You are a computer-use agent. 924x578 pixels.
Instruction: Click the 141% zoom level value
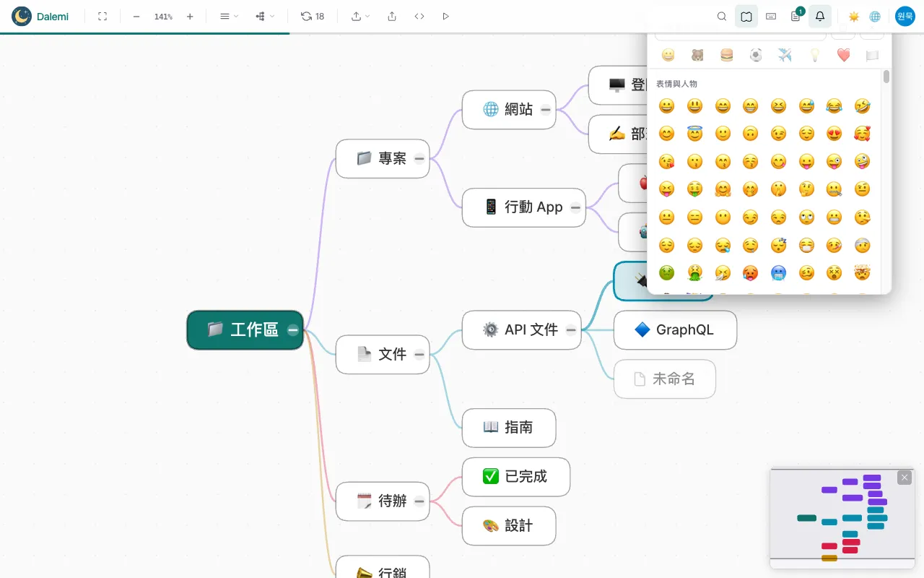point(163,16)
